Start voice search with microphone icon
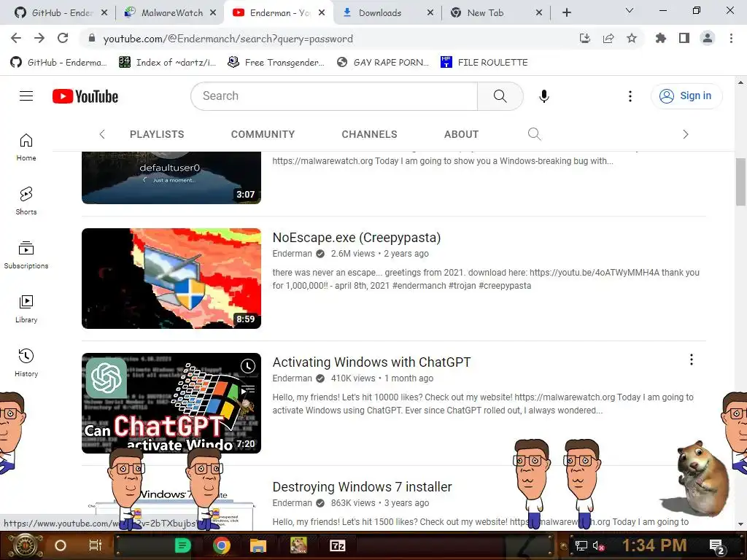 pyautogui.click(x=543, y=96)
